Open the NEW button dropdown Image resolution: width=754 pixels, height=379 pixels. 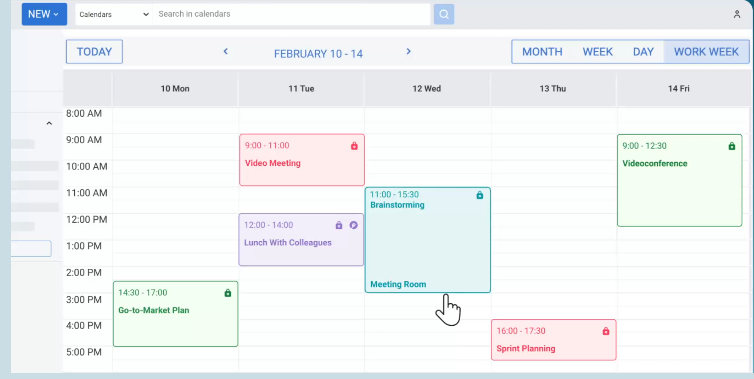(x=44, y=14)
